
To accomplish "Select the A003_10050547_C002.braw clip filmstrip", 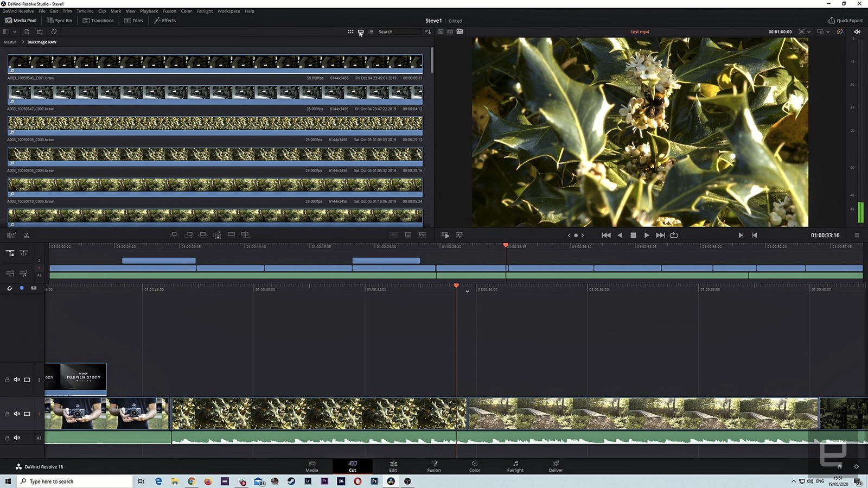I will pyautogui.click(x=215, y=93).
